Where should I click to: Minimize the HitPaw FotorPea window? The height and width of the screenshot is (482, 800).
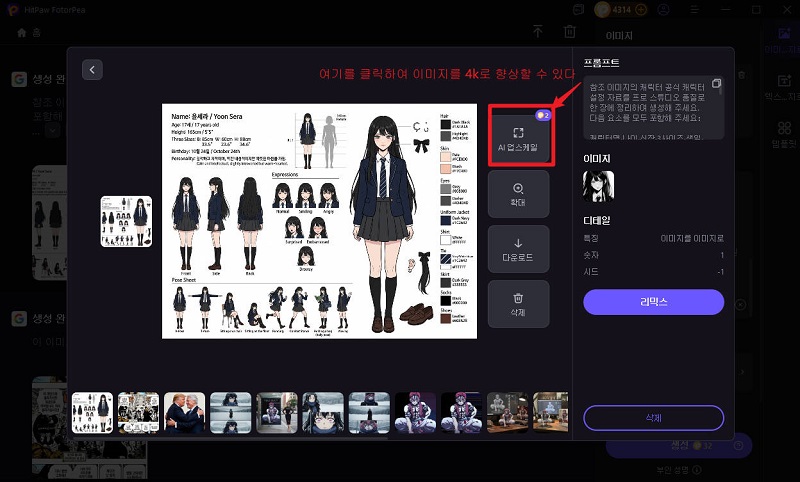point(726,10)
